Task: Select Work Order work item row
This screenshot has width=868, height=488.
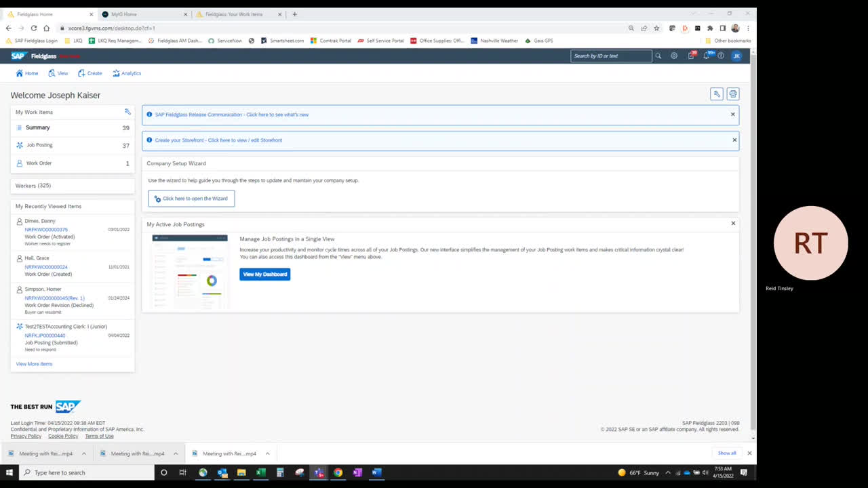Action: coord(73,163)
